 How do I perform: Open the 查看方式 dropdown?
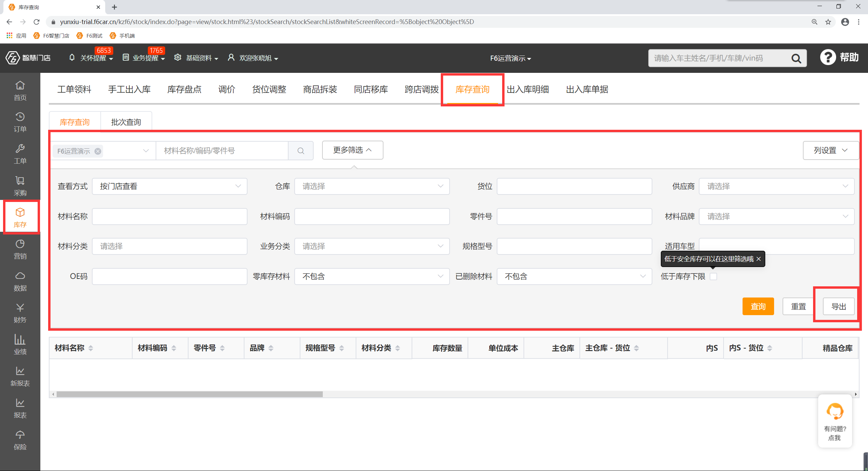pos(170,186)
